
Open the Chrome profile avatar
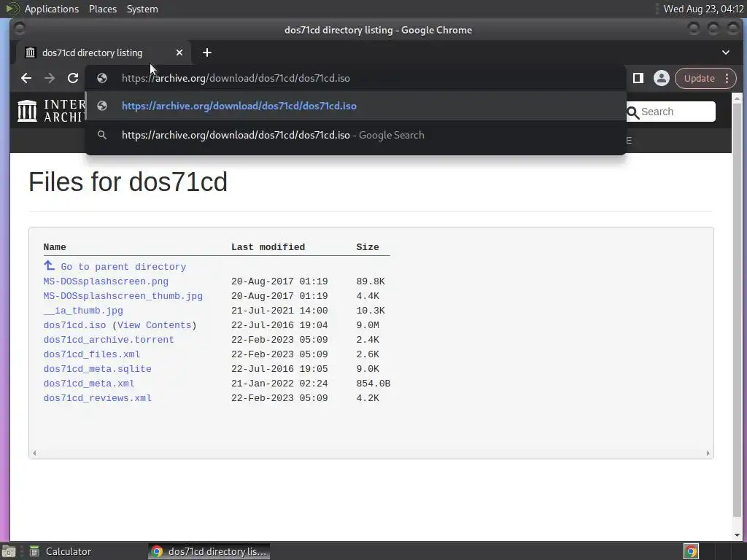pyautogui.click(x=661, y=78)
